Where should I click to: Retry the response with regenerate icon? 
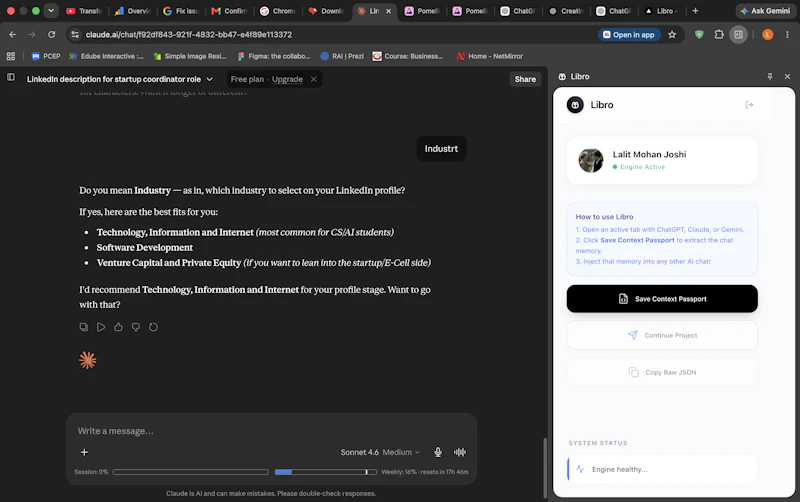tap(153, 327)
